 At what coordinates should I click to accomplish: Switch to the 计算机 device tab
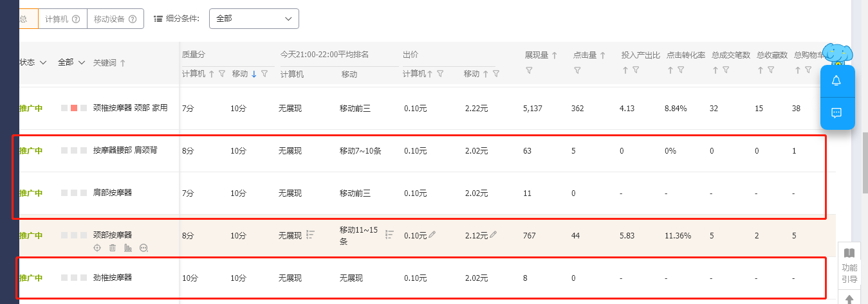pyautogui.click(x=62, y=19)
